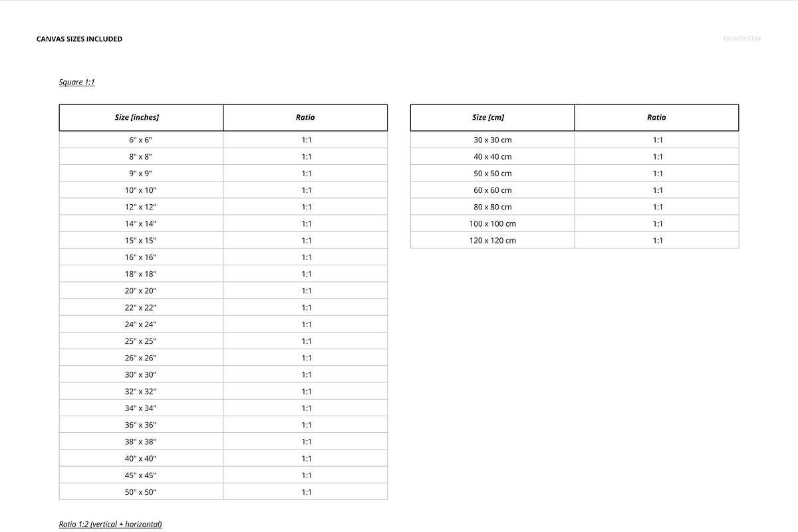The height and width of the screenshot is (532, 798).
Task: Pick the 50" x 50" size cell
Action: [140, 492]
